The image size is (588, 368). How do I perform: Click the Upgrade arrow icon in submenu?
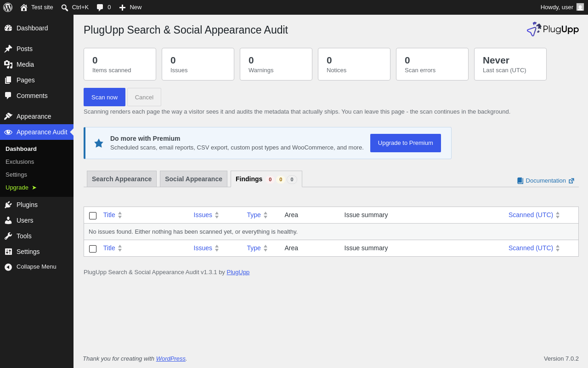coord(34,187)
